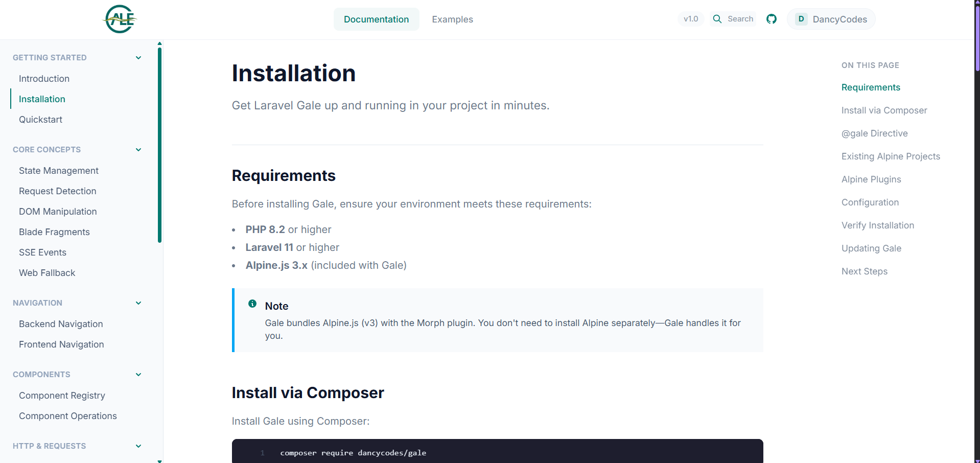Viewport: 980px width, 463px height.
Task: Jump to Configuration section
Action: click(x=870, y=202)
